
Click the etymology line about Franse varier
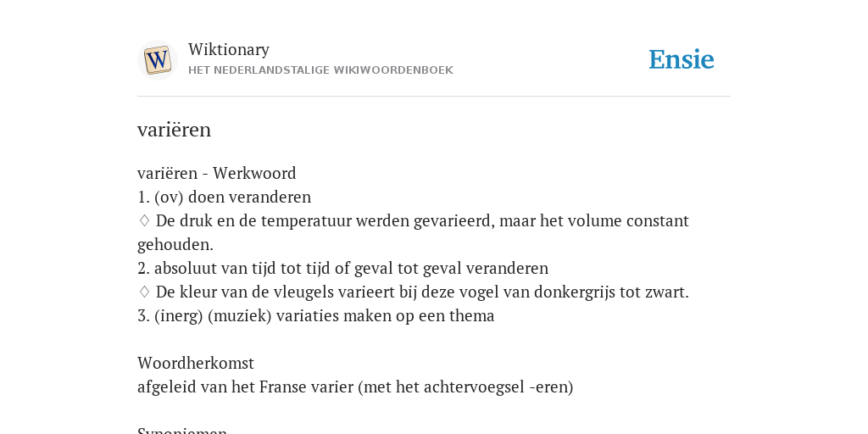pyautogui.click(x=355, y=387)
